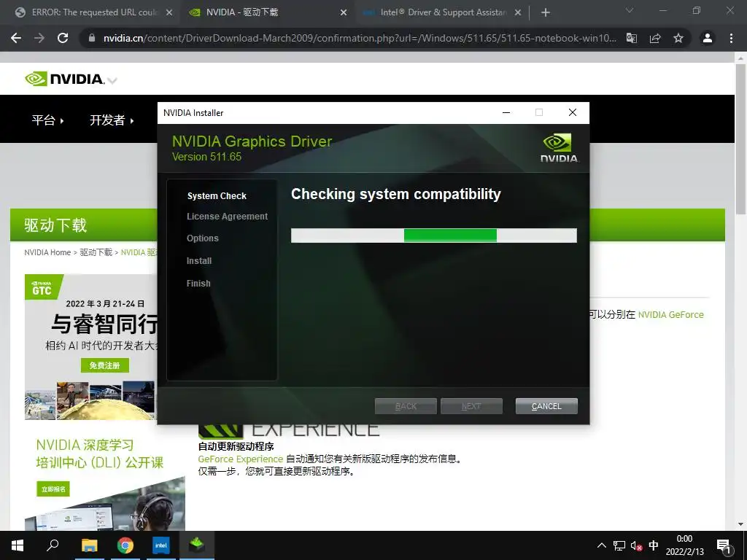
Task: Click the greyed-out Back button in installer
Action: [406, 406]
